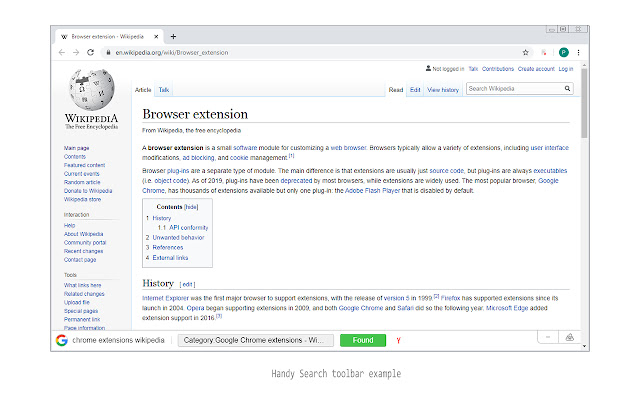Select the Read tab

(396, 90)
